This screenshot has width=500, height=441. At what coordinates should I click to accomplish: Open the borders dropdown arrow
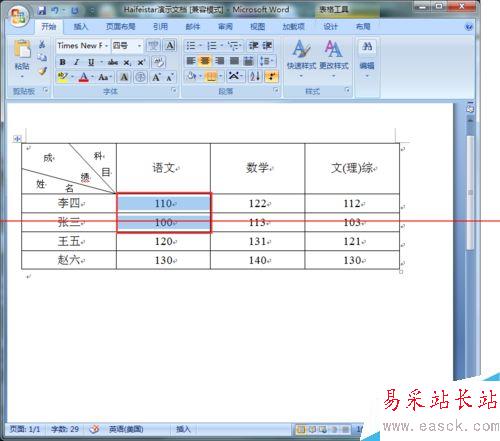pyautogui.click(x=220, y=77)
